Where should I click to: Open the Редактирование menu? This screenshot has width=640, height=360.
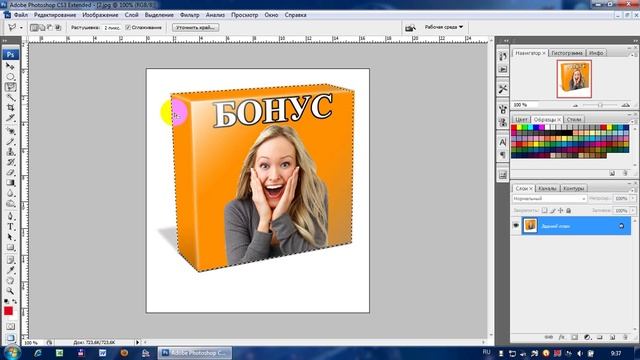(55, 15)
